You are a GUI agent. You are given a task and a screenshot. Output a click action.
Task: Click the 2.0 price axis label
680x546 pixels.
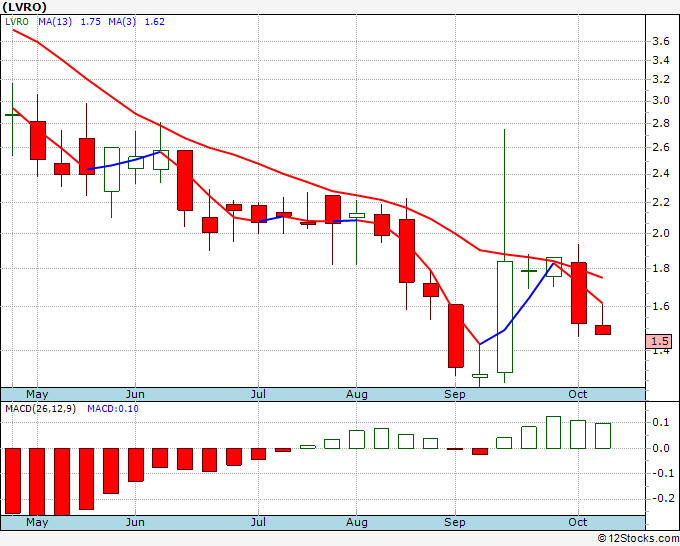(661, 233)
